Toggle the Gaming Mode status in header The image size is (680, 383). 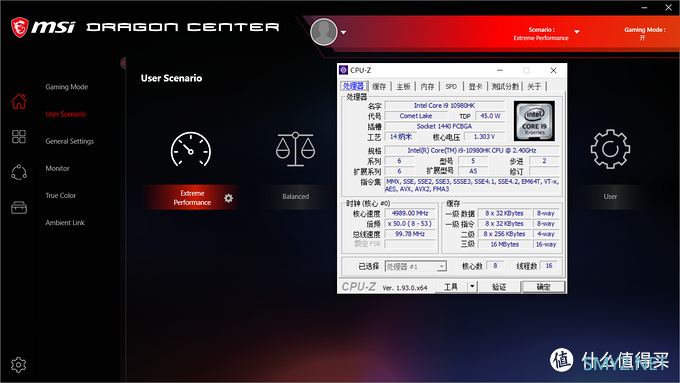coord(644,34)
